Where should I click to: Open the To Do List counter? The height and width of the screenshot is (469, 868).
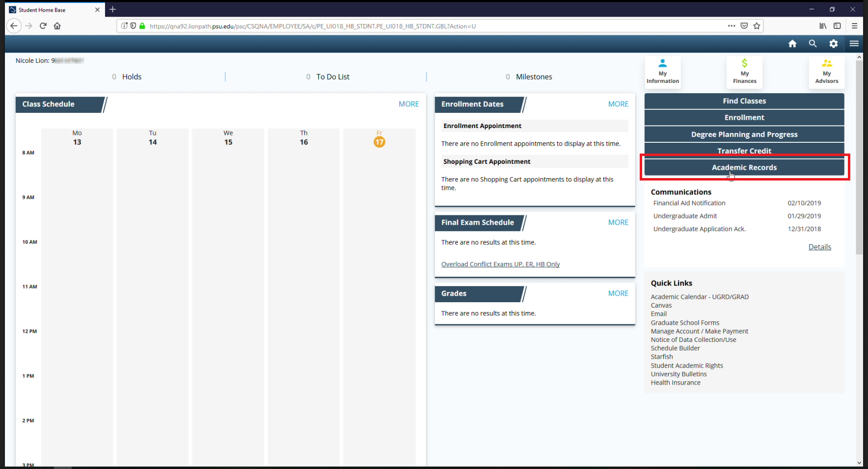tap(328, 77)
